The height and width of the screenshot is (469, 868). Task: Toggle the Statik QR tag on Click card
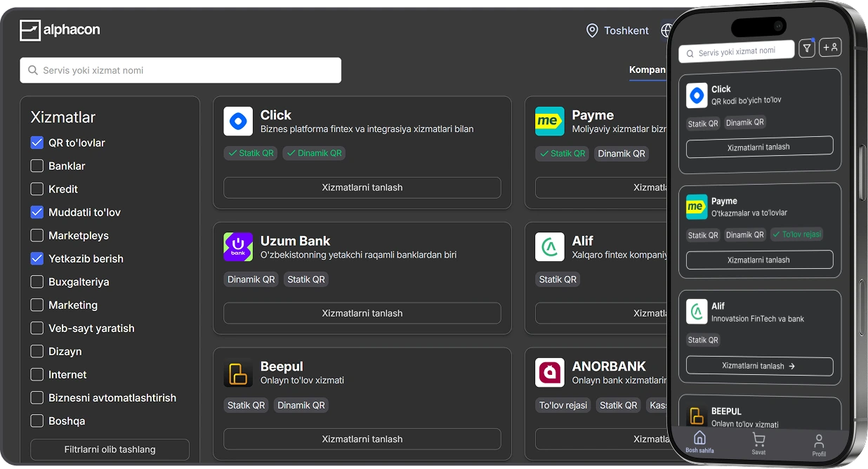pos(251,153)
